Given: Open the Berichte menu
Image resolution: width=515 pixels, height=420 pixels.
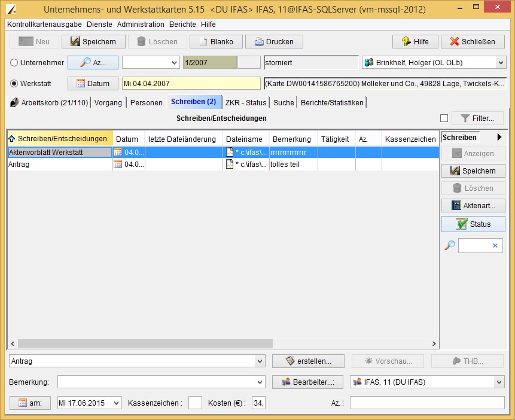Looking at the screenshot, I should pyautogui.click(x=182, y=25).
